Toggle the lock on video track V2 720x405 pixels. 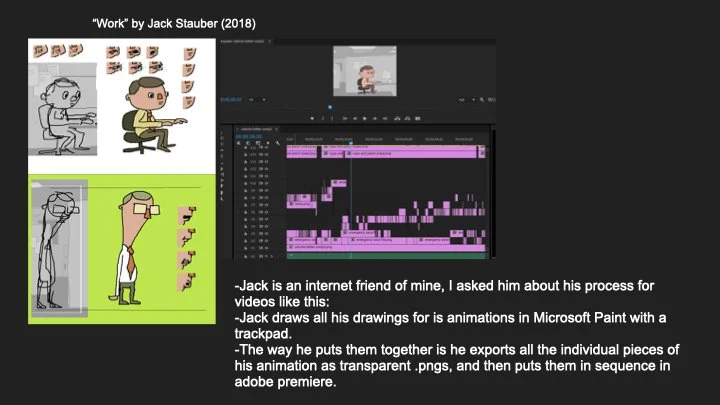point(245,241)
